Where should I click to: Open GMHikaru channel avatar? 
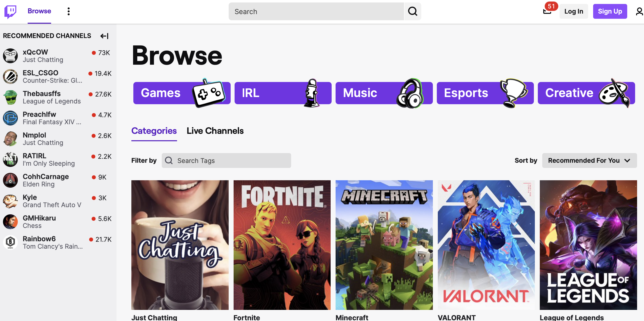[10, 222]
